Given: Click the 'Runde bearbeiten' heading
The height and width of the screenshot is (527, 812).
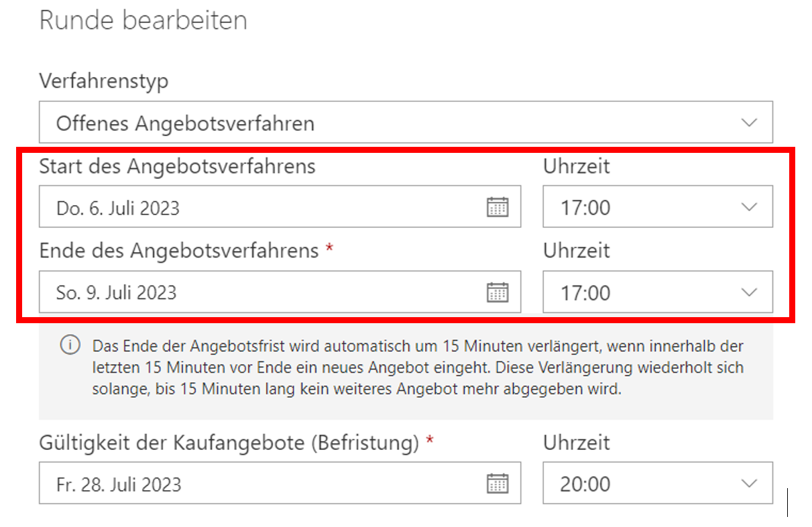Looking at the screenshot, I should (143, 21).
